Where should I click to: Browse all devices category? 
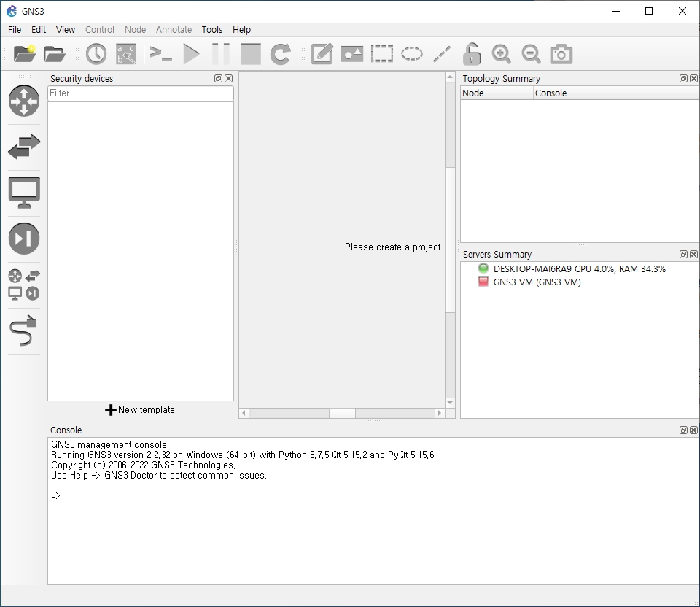(24, 285)
